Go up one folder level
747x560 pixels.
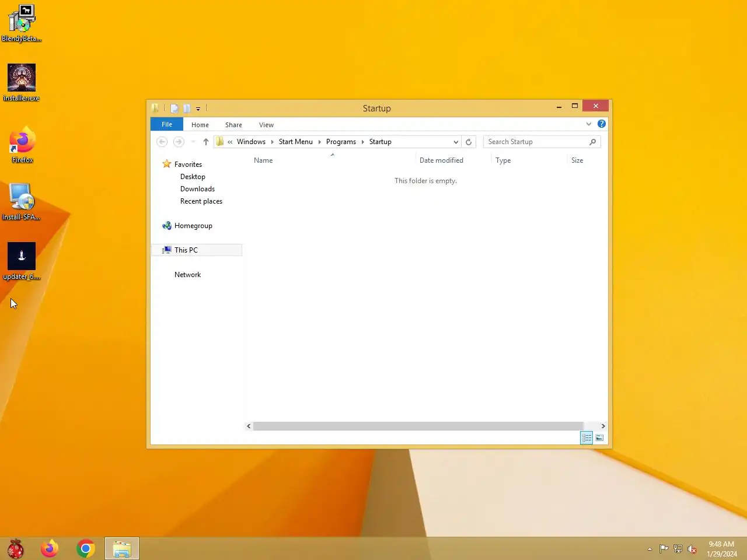(206, 142)
